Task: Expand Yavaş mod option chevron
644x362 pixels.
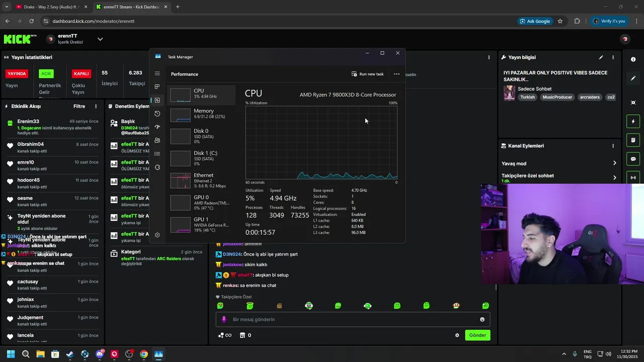Action: 614,163
